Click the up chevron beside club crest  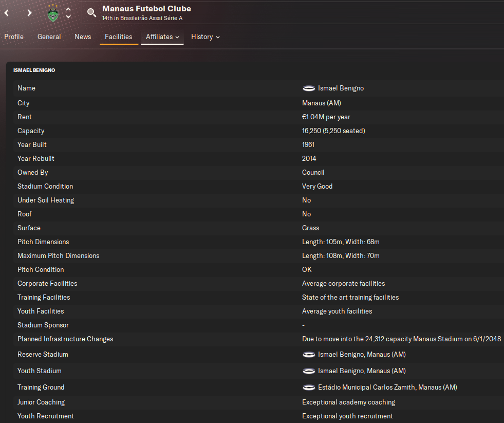tap(68, 9)
